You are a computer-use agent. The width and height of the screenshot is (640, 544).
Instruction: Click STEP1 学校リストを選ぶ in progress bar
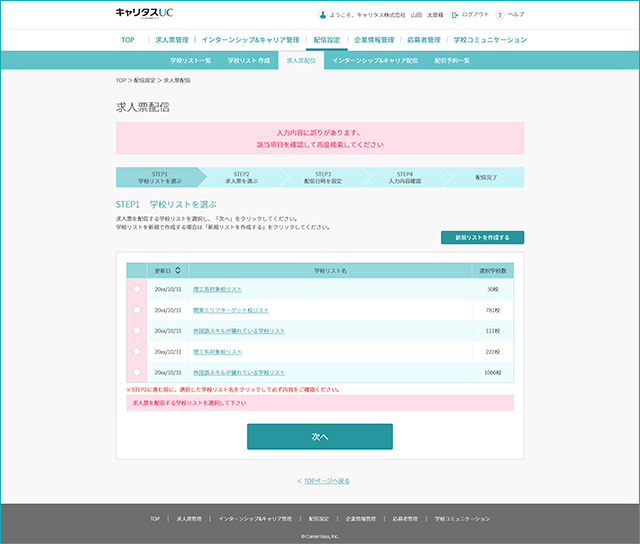tap(160, 177)
